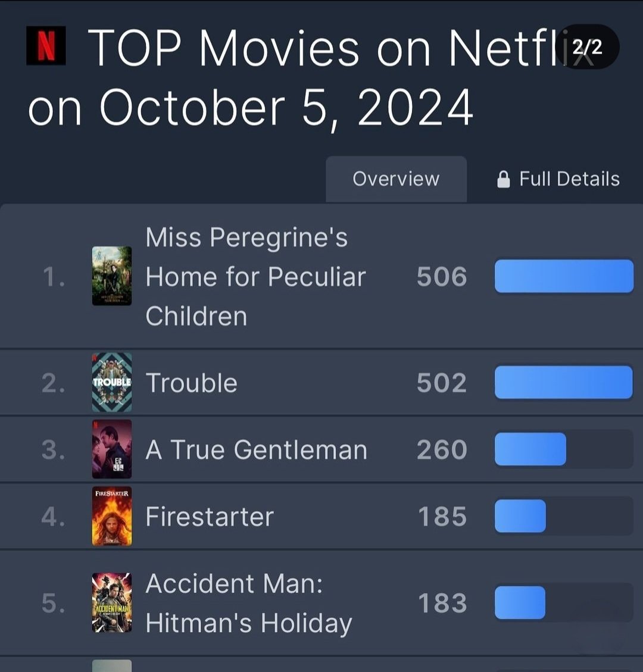Click the lock icon beside Full Details
Image resolution: width=643 pixels, height=672 pixels.
[x=503, y=179]
